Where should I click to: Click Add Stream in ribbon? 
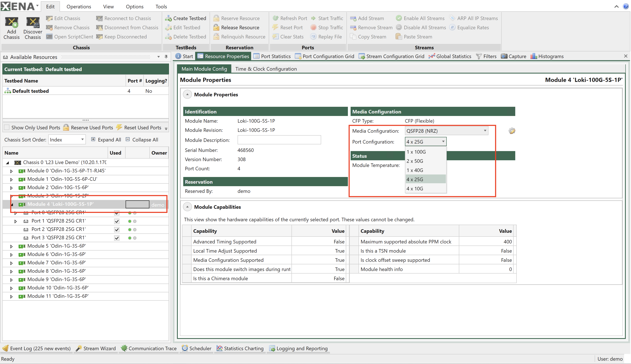tap(367, 18)
